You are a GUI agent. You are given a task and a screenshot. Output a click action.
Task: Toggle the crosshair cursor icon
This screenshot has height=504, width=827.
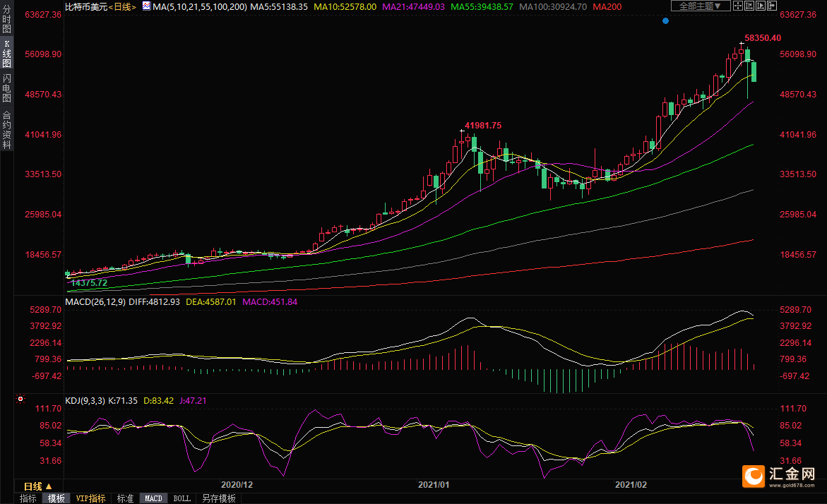[738, 6]
